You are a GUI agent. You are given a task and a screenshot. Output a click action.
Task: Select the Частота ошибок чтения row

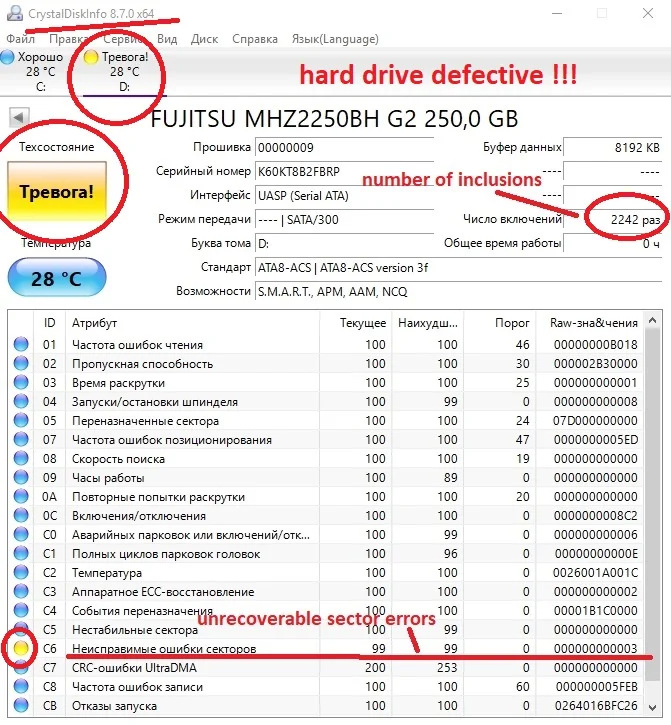pos(326,344)
